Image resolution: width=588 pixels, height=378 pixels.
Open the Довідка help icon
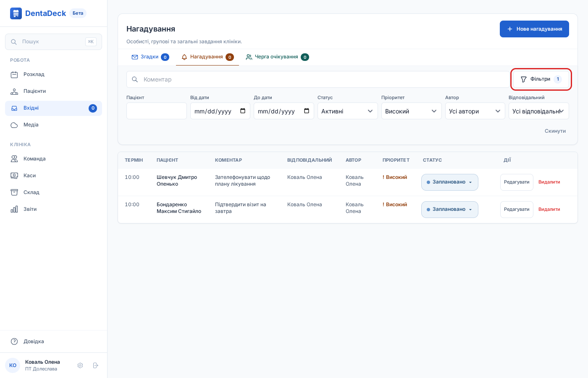click(14, 341)
